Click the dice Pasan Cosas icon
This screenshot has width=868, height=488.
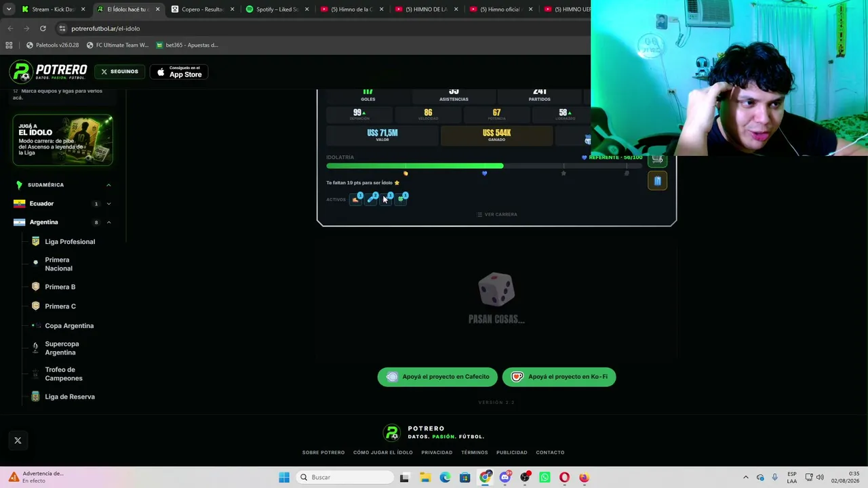(496, 289)
